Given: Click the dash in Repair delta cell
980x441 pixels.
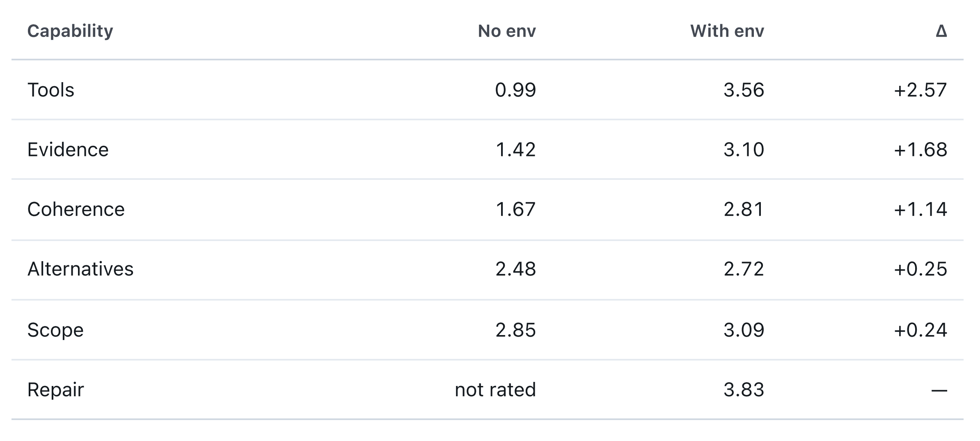Looking at the screenshot, I should [x=939, y=390].
